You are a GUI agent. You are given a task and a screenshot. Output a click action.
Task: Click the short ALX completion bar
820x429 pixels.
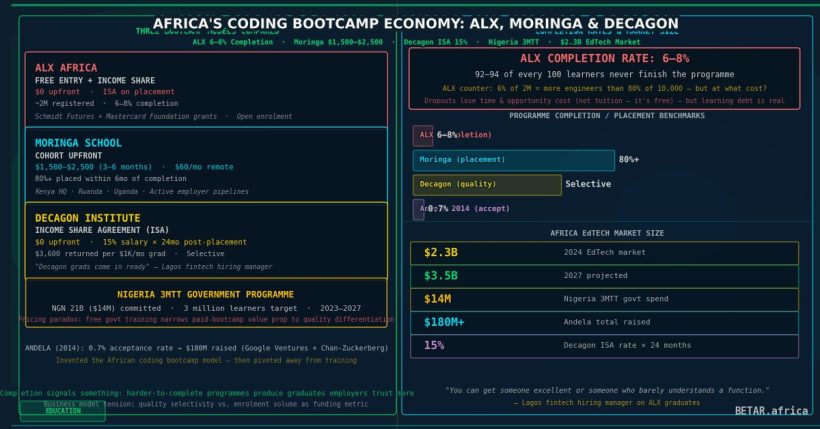(423, 136)
